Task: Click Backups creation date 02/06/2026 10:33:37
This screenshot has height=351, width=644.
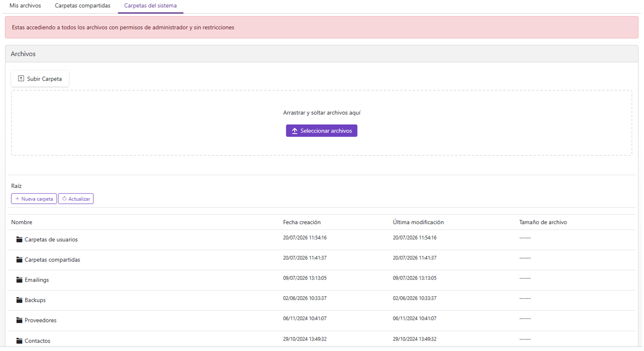Action: [x=305, y=298]
